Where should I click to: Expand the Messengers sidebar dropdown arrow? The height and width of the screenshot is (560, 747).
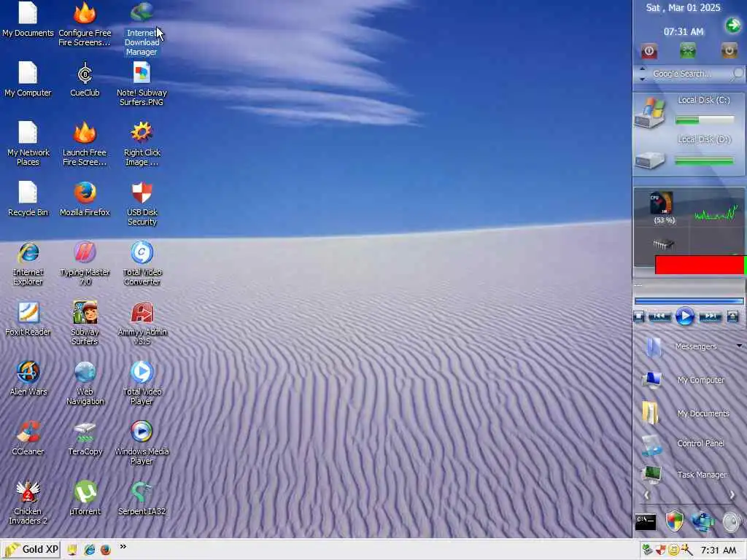pos(740,346)
